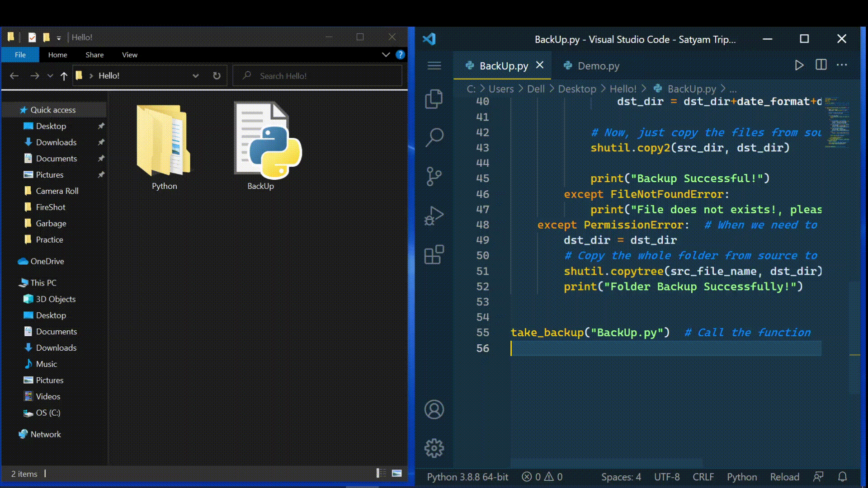This screenshot has width=868, height=488.
Task: Open notifications bell in status bar
Action: [x=843, y=476]
